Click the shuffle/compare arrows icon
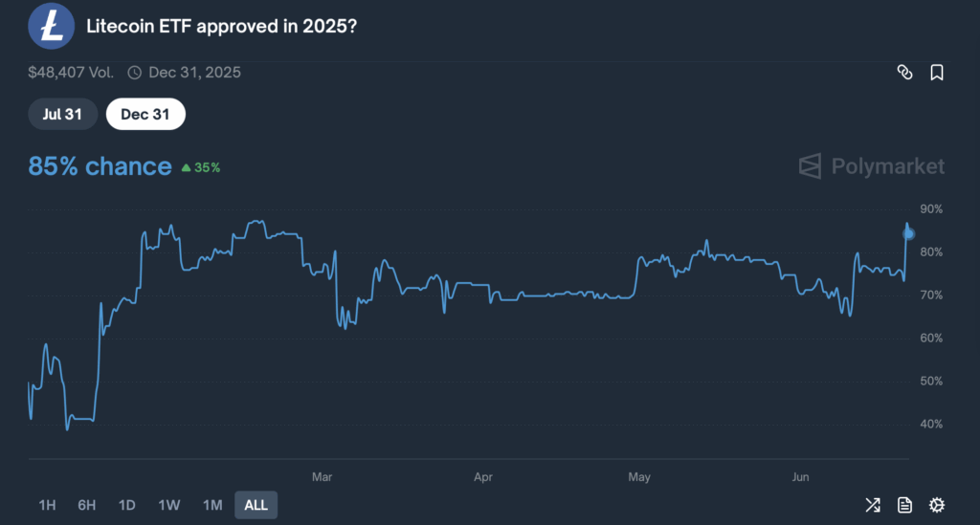Viewport: 980px width, 525px height. tap(873, 505)
